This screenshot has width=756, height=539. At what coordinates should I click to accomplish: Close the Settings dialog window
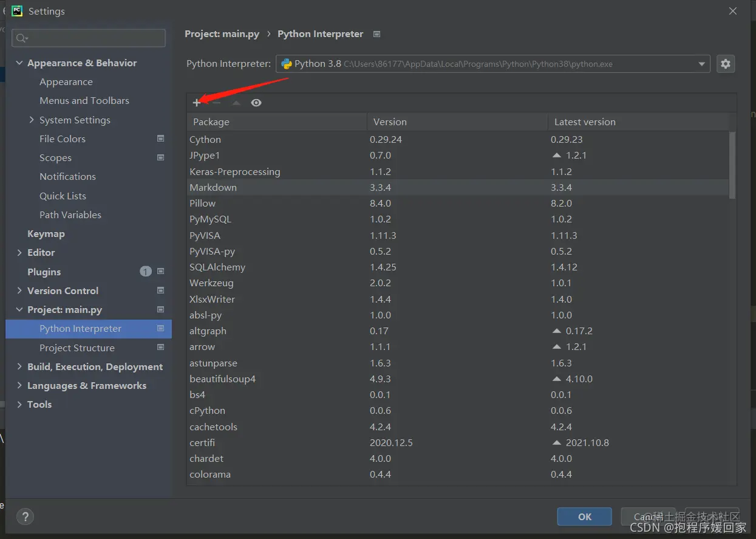733,11
